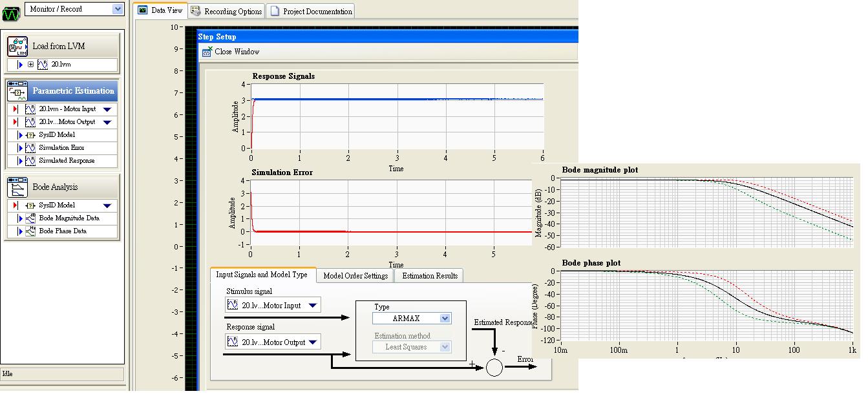
Task: Open the Monitor / Record mode dropdown
Action: 117,9
